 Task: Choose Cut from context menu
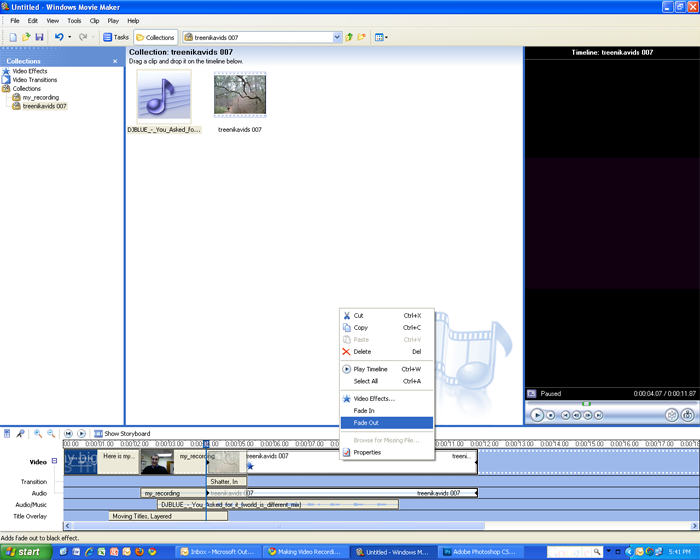click(x=387, y=315)
